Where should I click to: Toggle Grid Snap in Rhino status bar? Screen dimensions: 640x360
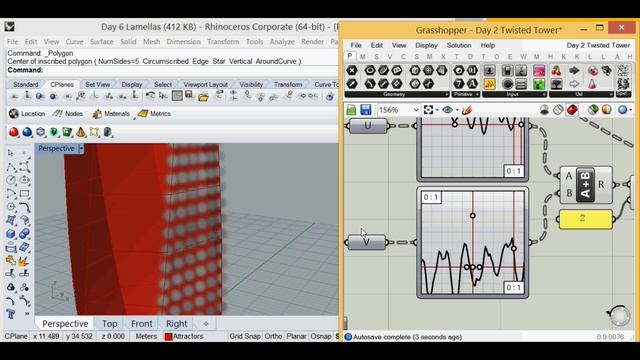245,336
